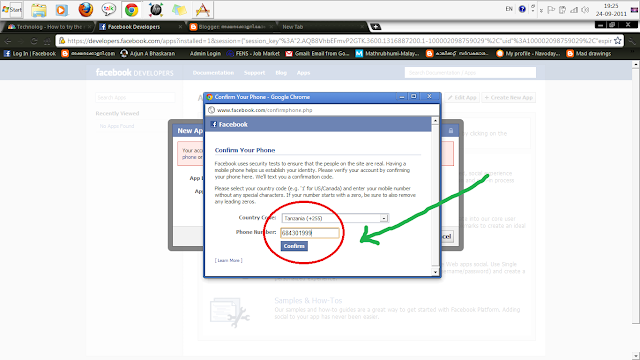
Task: Click the Confirm button
Action: click(294, 246)
